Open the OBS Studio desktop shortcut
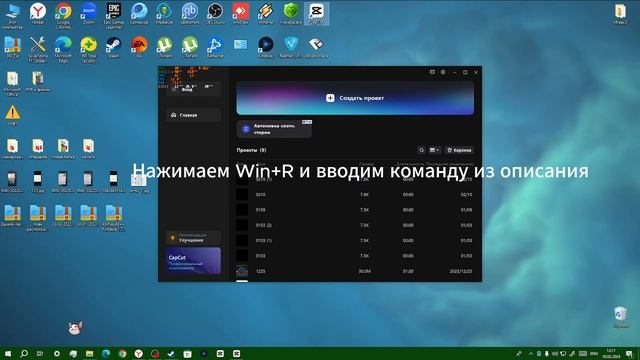This screenshot has height=360, width=640. [215, 13]
